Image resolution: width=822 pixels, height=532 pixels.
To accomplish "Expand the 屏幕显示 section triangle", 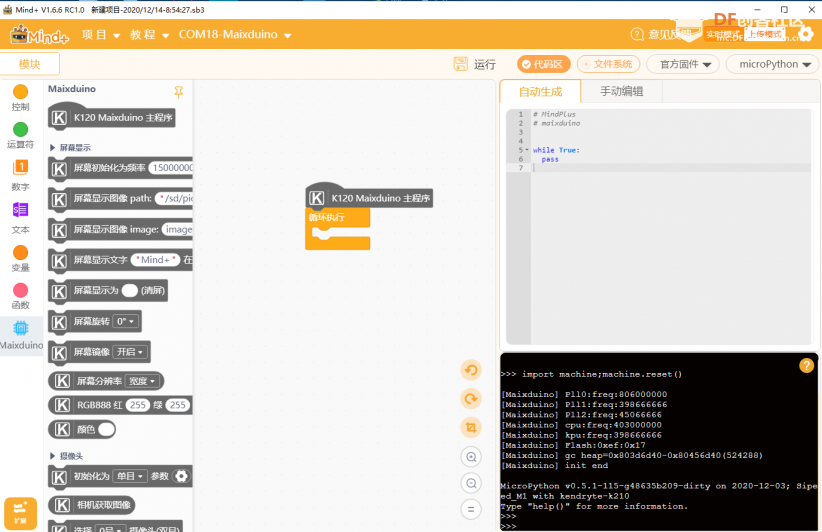I will pos(52,148).
